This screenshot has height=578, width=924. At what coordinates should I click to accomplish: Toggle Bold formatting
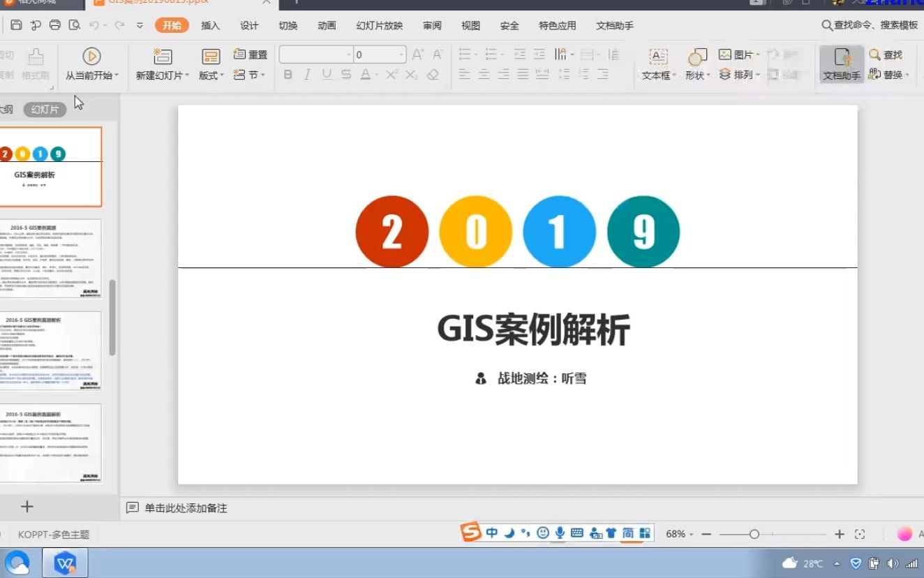[x=288, y=75]
